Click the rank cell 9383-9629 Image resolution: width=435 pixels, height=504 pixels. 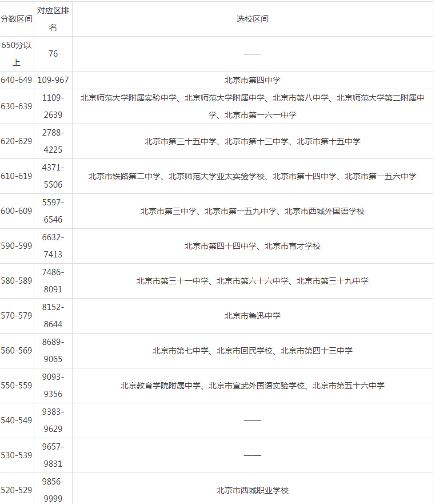(53, 420)
